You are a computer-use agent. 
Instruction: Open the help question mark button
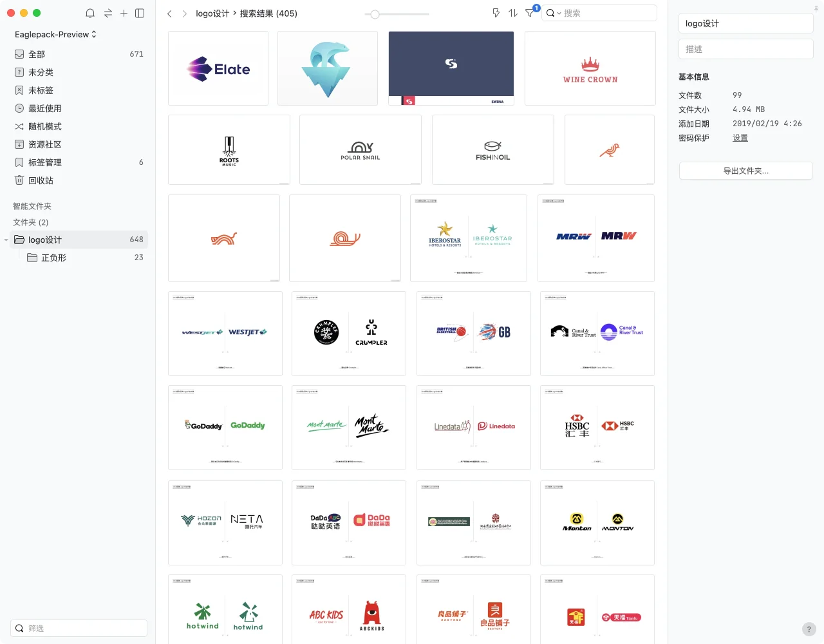click(x=809, y=629)
